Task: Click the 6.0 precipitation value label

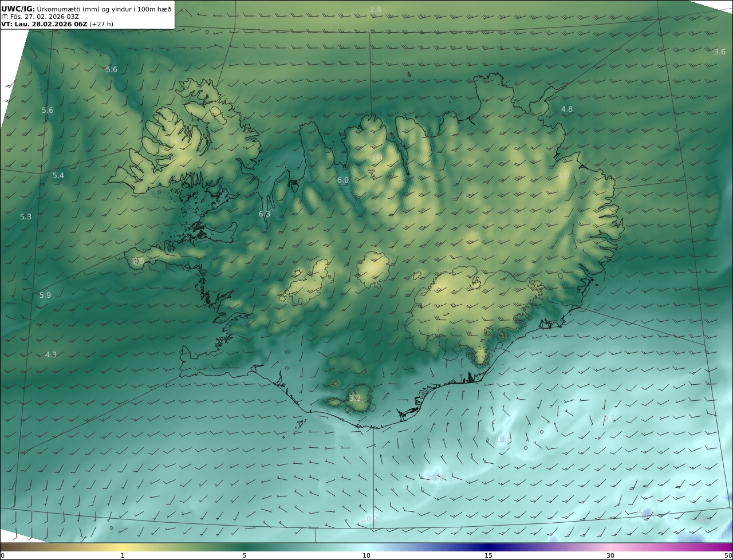Action: 342,180
